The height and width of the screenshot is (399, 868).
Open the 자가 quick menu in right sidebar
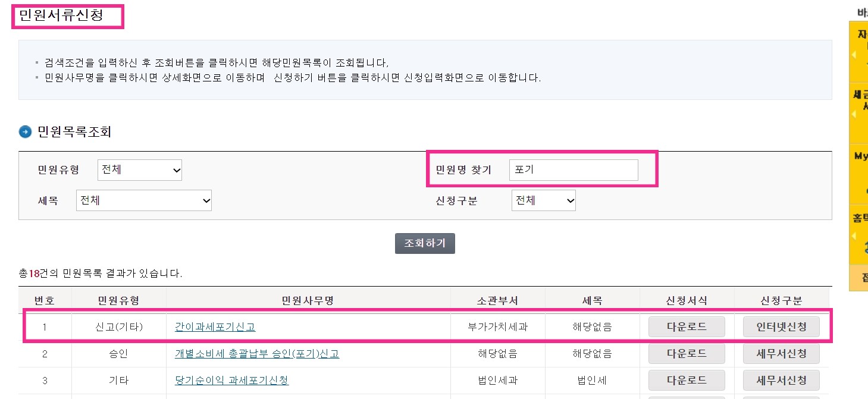(861, 36)
